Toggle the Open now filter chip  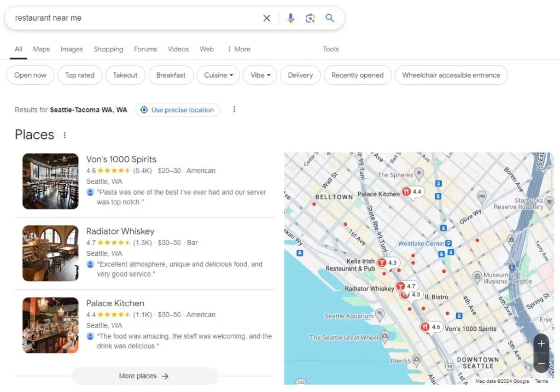(x=31, y=75)
